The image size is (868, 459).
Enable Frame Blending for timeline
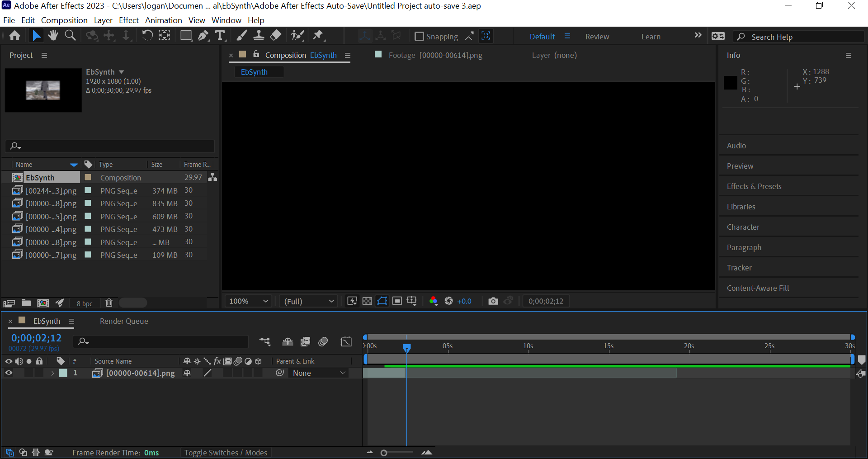306,342
